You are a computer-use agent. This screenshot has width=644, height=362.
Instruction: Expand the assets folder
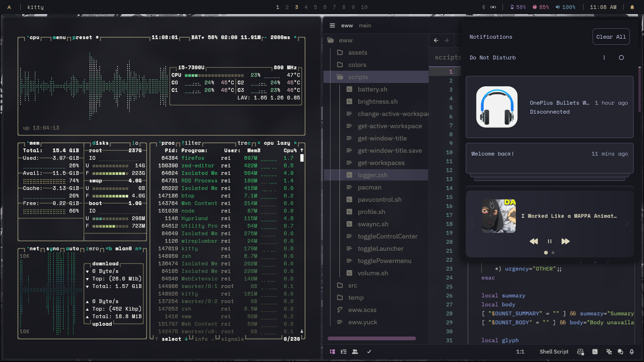[375, 52]
